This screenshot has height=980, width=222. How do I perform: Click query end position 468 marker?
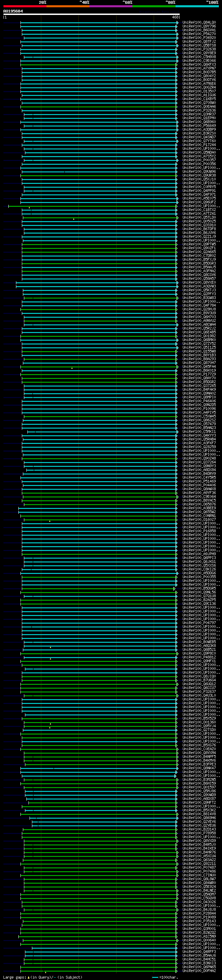tap(175, 17)
